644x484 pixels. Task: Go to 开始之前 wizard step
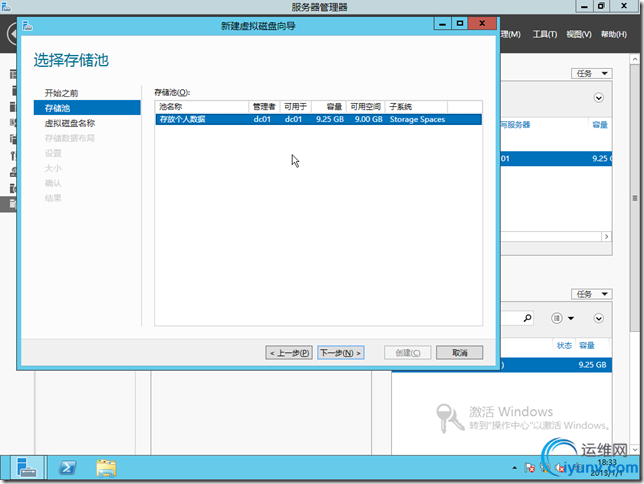tap(61, 93)
